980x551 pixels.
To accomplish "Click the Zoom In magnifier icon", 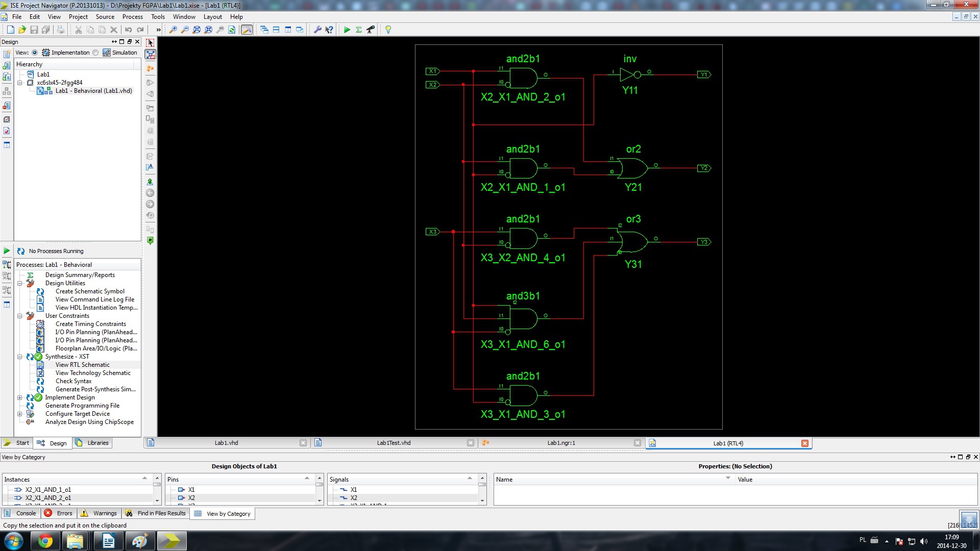I will [173, 30].
